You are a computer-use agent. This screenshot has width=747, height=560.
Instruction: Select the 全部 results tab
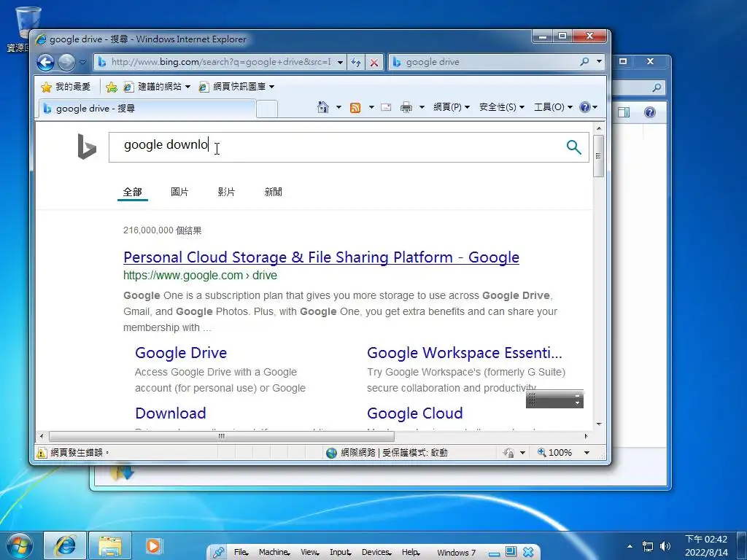click(133, 192)
